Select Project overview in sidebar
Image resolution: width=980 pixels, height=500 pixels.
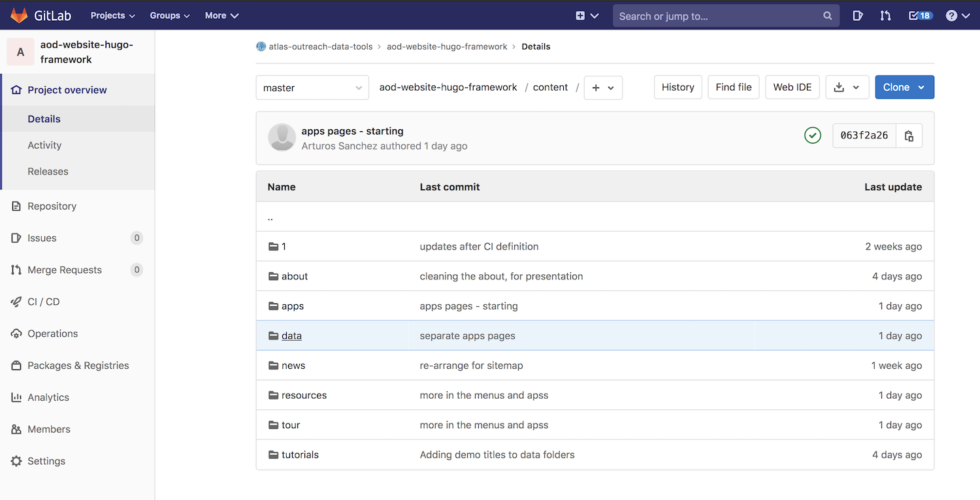tap(67, 90)
